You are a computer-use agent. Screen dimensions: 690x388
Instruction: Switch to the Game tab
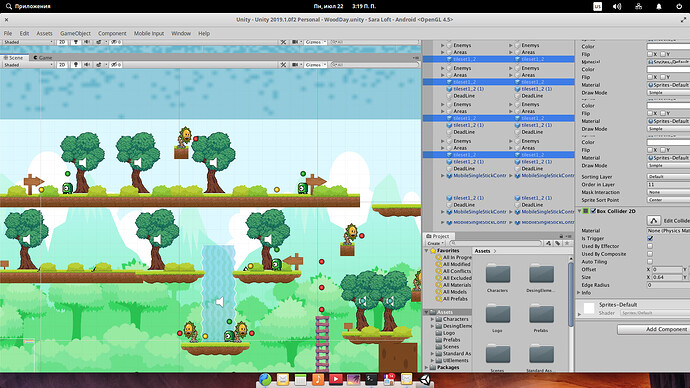43,58
